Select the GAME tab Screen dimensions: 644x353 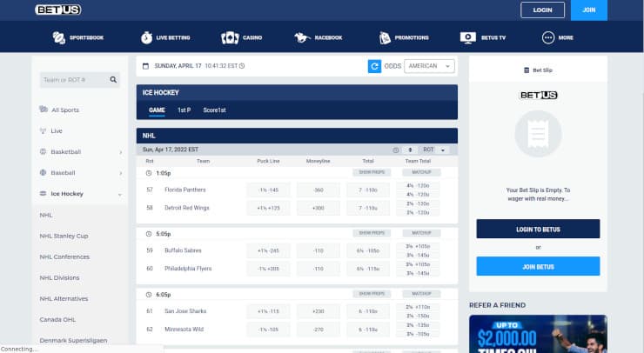[x=157, y=110]
